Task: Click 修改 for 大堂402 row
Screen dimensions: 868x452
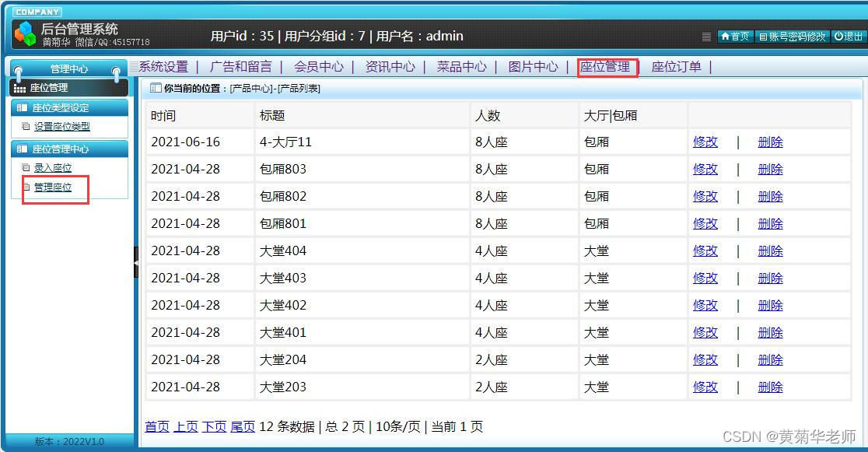Action: click(705, 305)
